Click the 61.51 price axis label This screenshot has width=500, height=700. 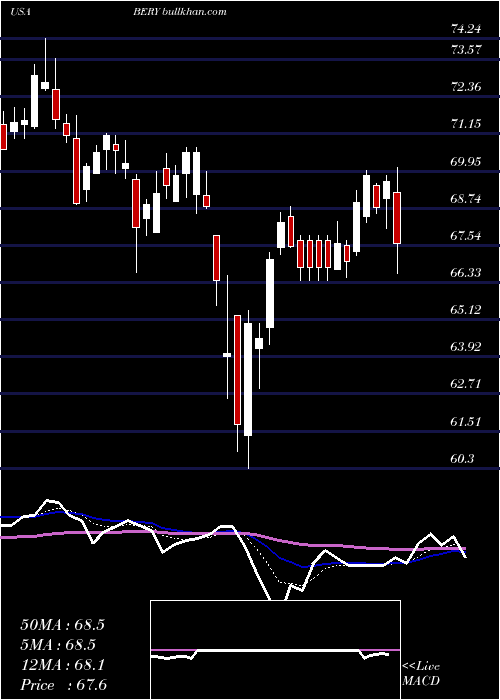tap(466, 421)
